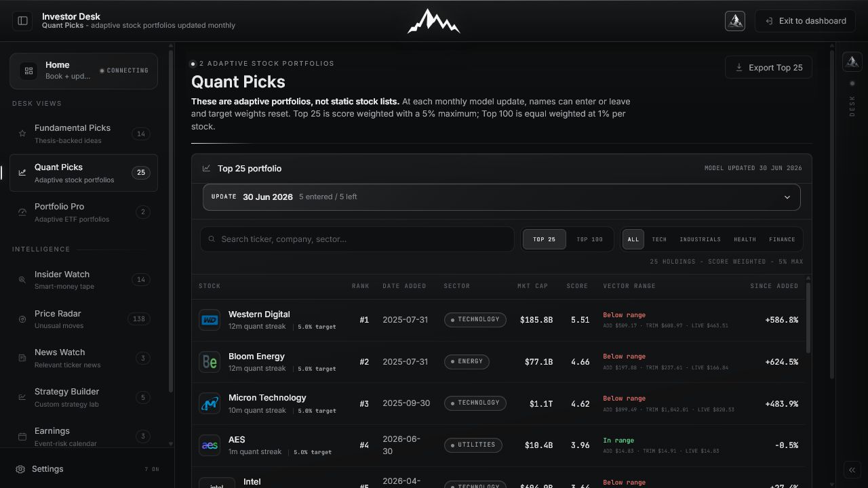
Task: Select the Western Digital stock name
Action: point(259,314)
